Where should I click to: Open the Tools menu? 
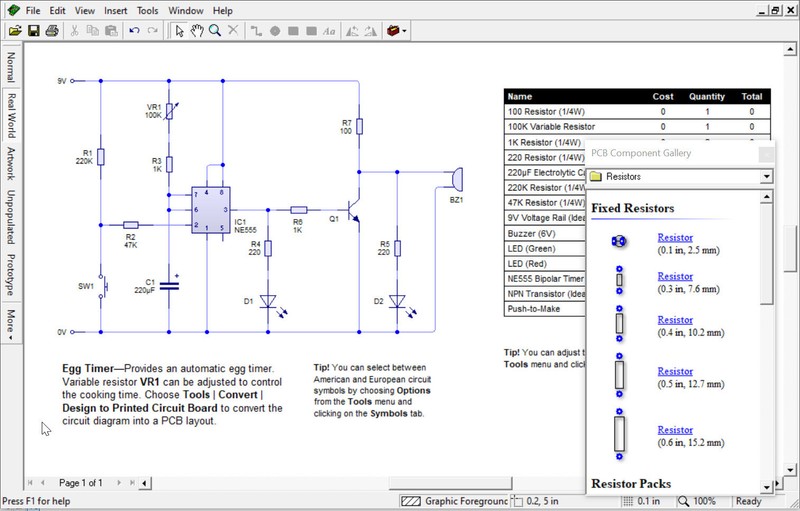pos(147,10)
